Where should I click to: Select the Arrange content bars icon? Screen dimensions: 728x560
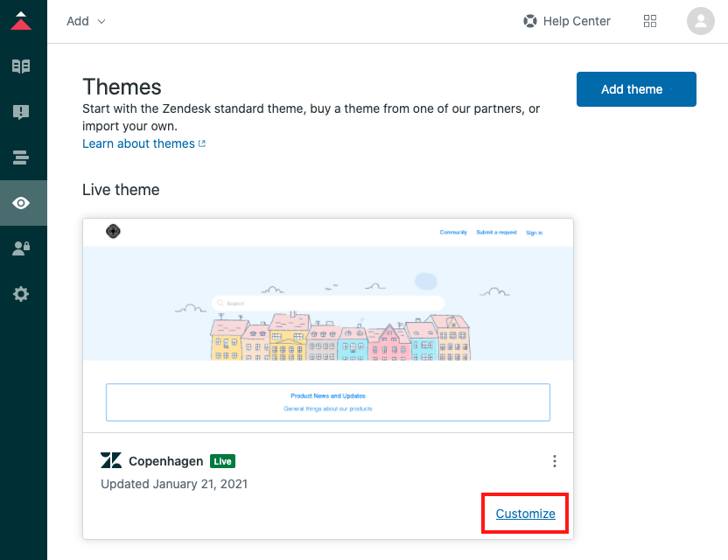tap(21, 157)
